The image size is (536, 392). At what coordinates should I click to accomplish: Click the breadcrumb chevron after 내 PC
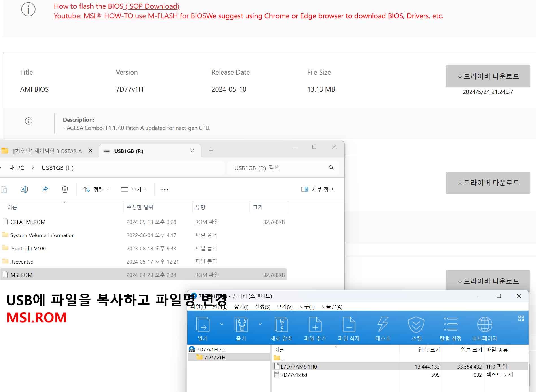click(x=33, y=168)
